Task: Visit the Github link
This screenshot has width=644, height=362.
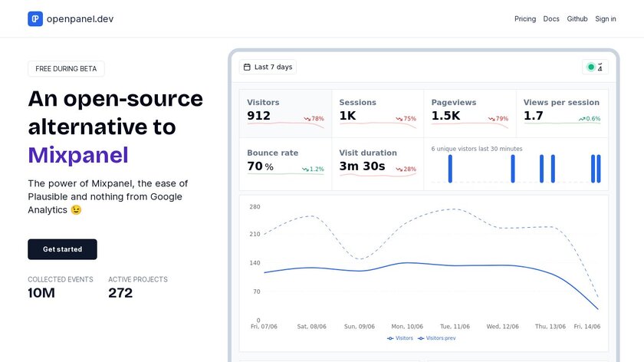Action: pos(577,18)
